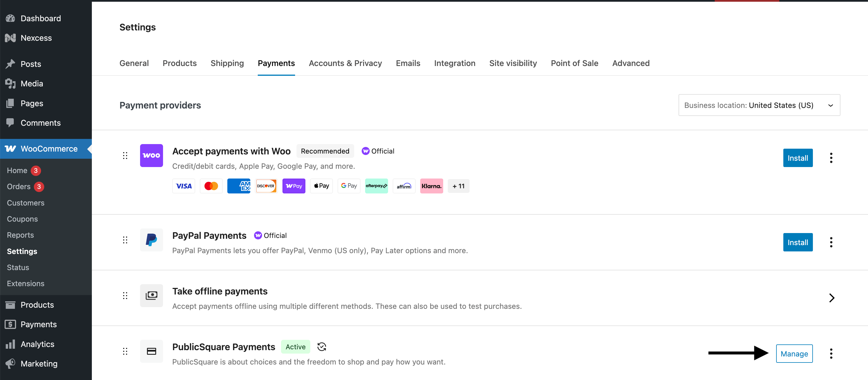This screenshot has width=868, height=380.
Task: Click the Discover card logo
Action: click(x=266, y=186)
